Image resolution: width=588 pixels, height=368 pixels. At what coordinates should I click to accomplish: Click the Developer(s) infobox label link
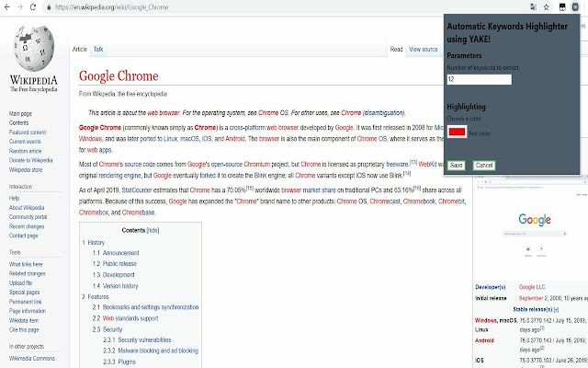(490, 287)
